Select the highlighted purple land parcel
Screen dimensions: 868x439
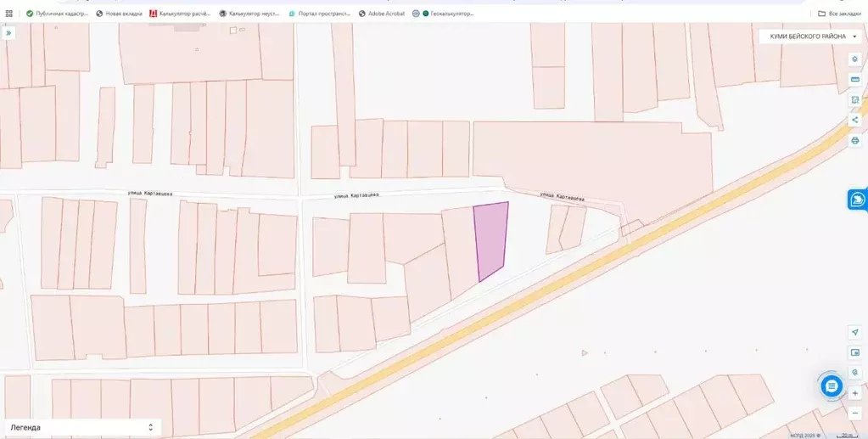[x=491, y=240]
